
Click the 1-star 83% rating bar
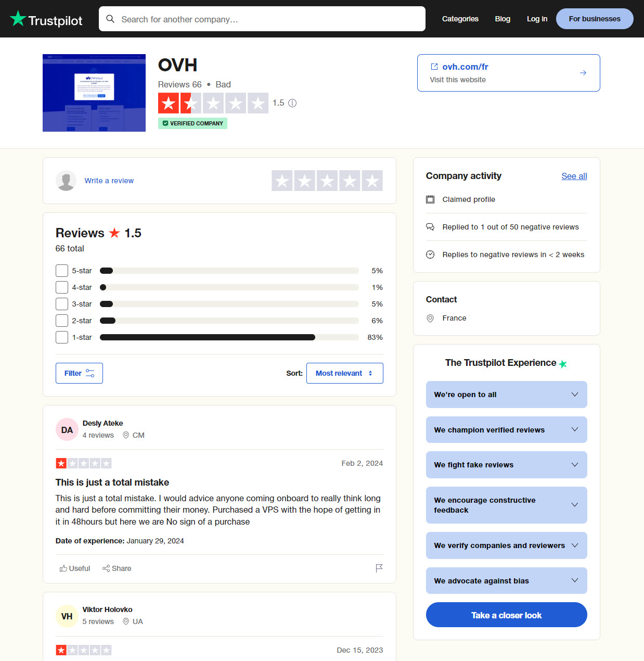(x=229, y=337)
